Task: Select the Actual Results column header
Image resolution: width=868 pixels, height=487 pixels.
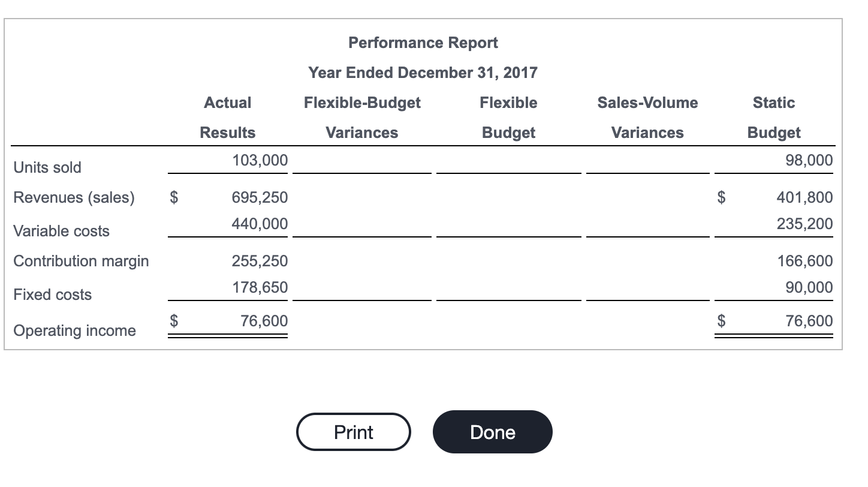Action: click(x=227, y=118)
